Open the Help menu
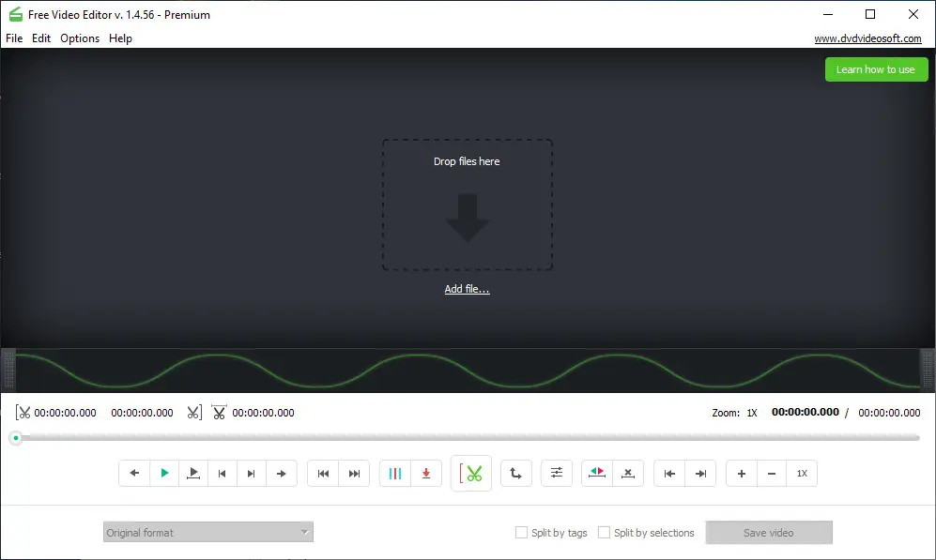This screenshot has width=936, height=560. tap(120, 38)
